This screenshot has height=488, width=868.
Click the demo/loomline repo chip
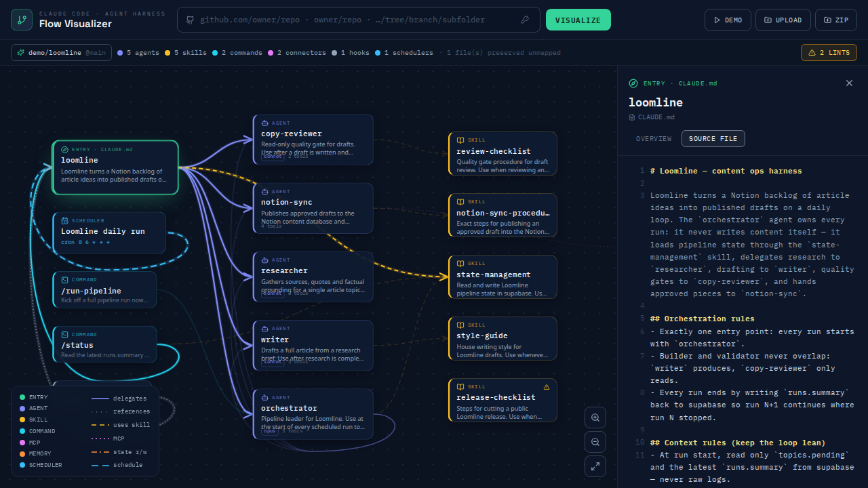pyautogui.click(x=62, y=52)
